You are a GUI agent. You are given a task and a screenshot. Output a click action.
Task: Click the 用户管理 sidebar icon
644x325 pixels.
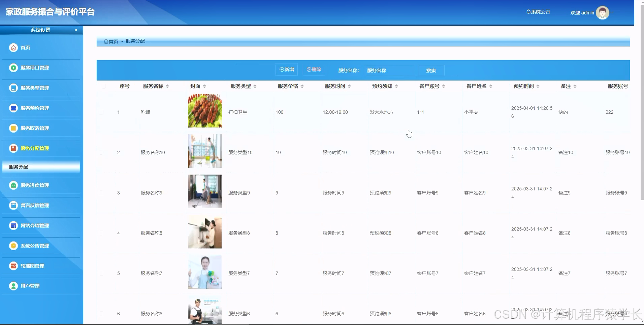(x=13, y=286)
